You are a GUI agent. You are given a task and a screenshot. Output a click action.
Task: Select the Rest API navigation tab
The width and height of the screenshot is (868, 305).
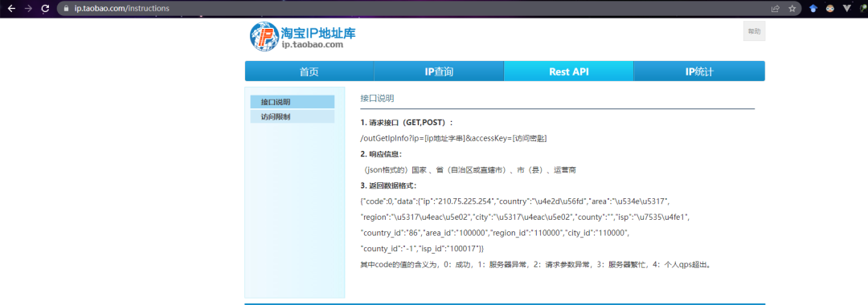point(568,71)
